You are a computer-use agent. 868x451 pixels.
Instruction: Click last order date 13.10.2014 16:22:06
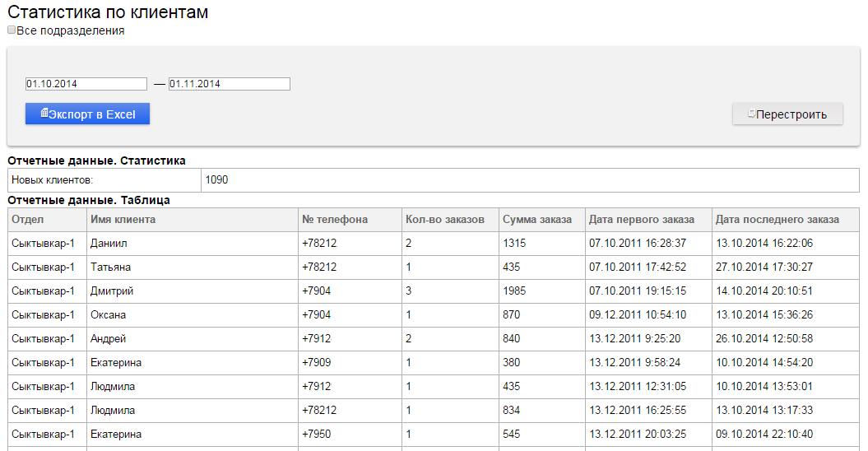click(x=764, y=244)
